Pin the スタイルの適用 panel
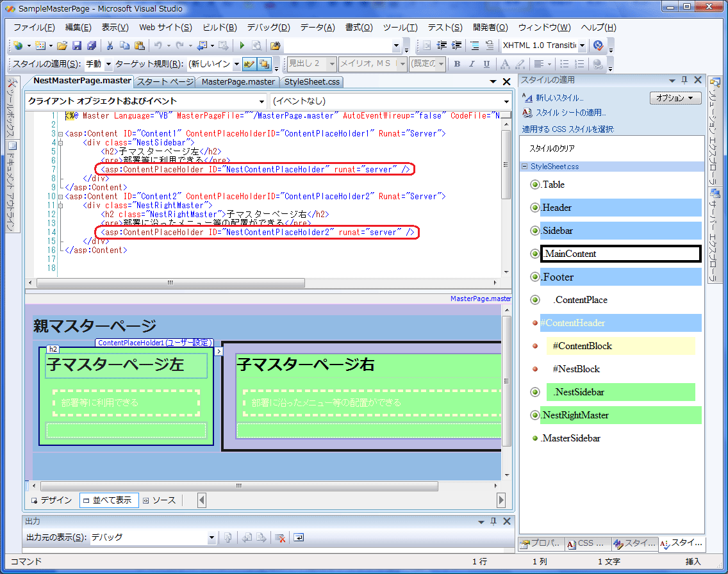This screenshot has height=574, width=728. click(x=684, y=80)
